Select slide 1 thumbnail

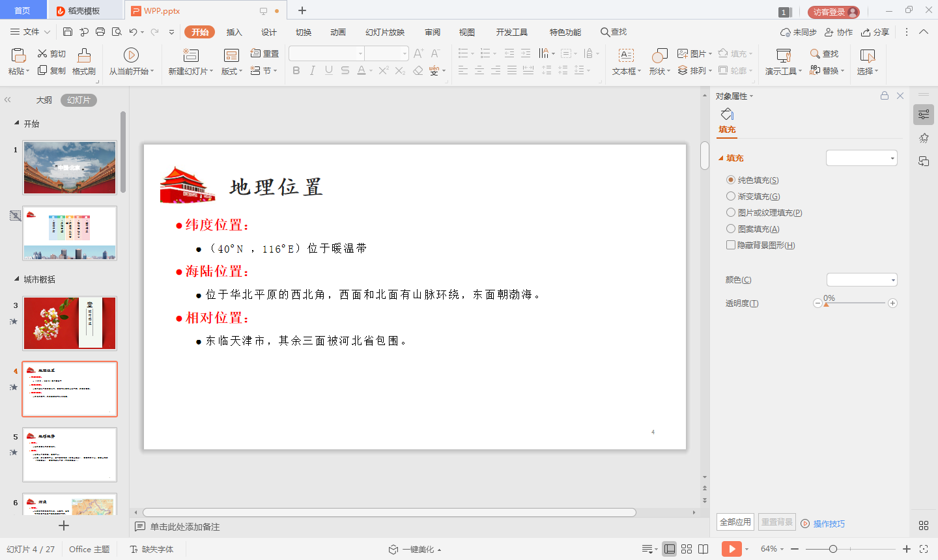click(70, 167)
